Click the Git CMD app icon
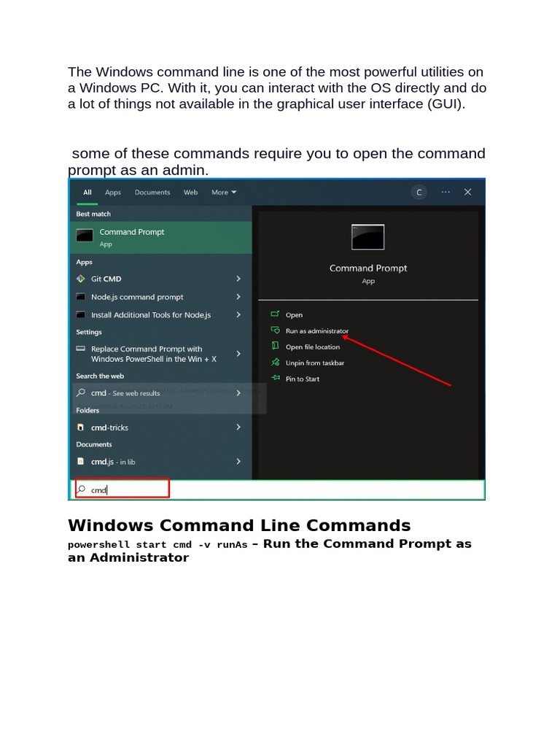The image size is (560, 747). 80,279
